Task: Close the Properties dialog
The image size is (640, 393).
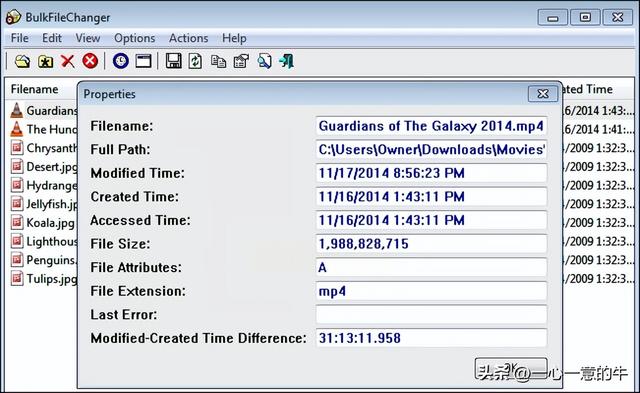Action: [x=543, y=94]
